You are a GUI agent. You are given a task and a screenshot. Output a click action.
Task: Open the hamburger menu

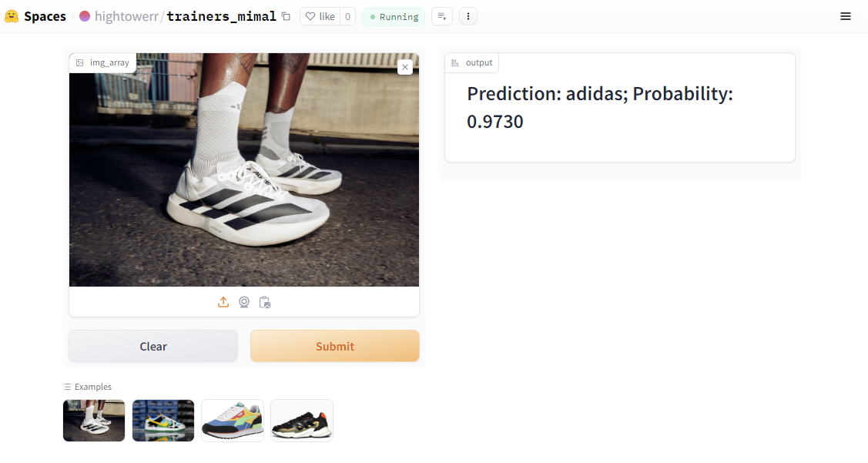[846, 17]
